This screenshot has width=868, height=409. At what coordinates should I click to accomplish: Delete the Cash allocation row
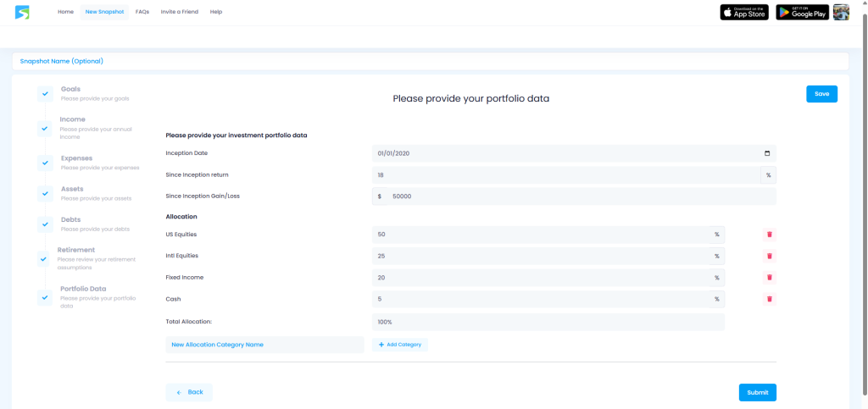pos(769,299)
